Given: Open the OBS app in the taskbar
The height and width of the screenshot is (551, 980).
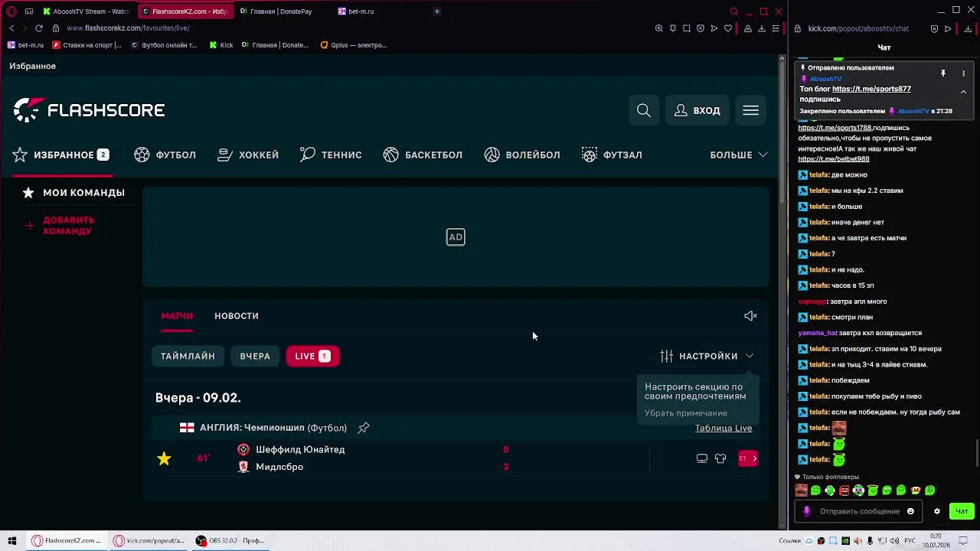Looking at the screenshot, I should [230, 540].
